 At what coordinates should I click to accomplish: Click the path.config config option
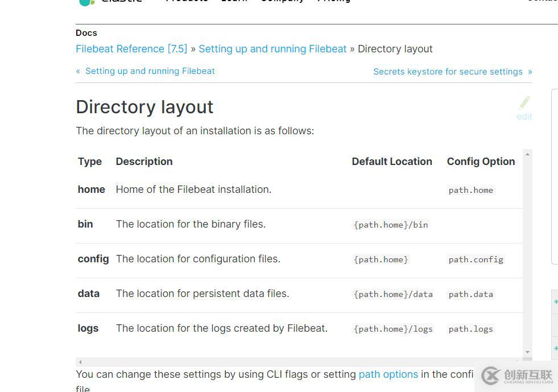pyautogui.click(x=476, y=259)
